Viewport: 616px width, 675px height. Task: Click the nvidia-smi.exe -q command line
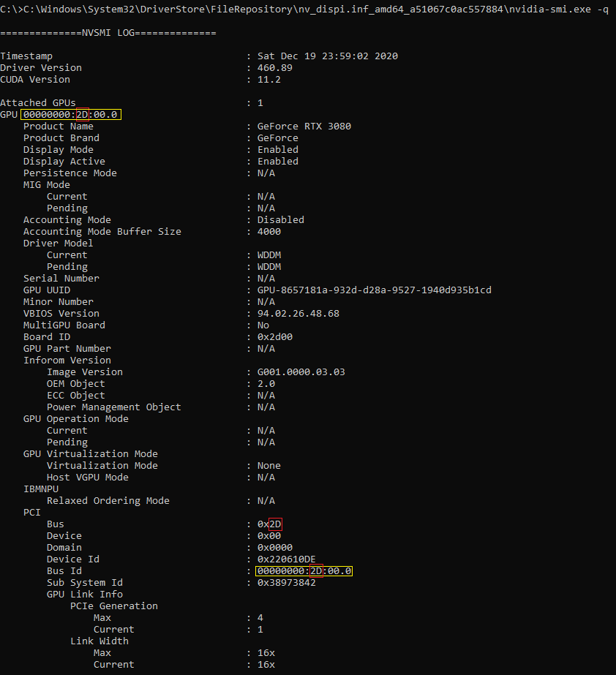[x=304, y=9]
